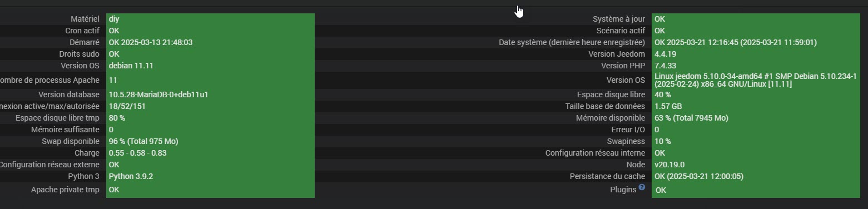Select the PHP version 7.4.33 cell

(756, 66)
